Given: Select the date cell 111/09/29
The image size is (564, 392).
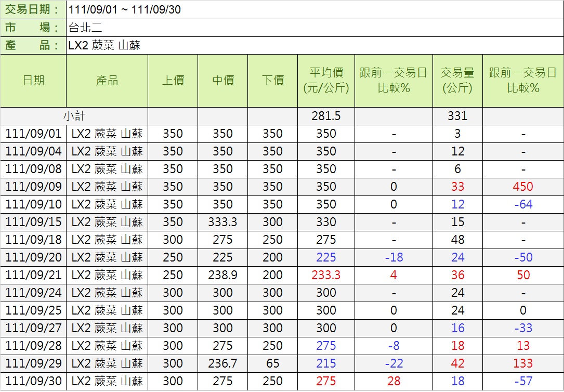Looking at the screenshot, I should click(x=33, y=363).
